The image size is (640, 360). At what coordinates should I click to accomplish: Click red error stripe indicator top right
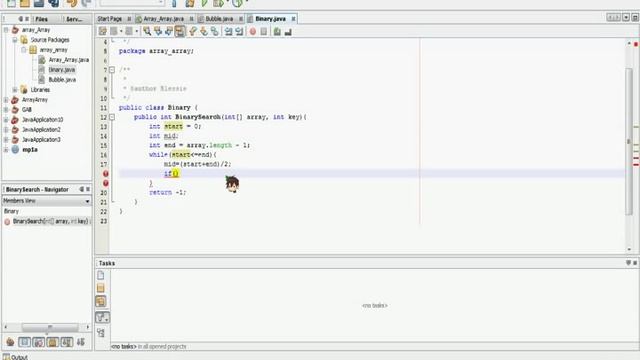point(636,44)
